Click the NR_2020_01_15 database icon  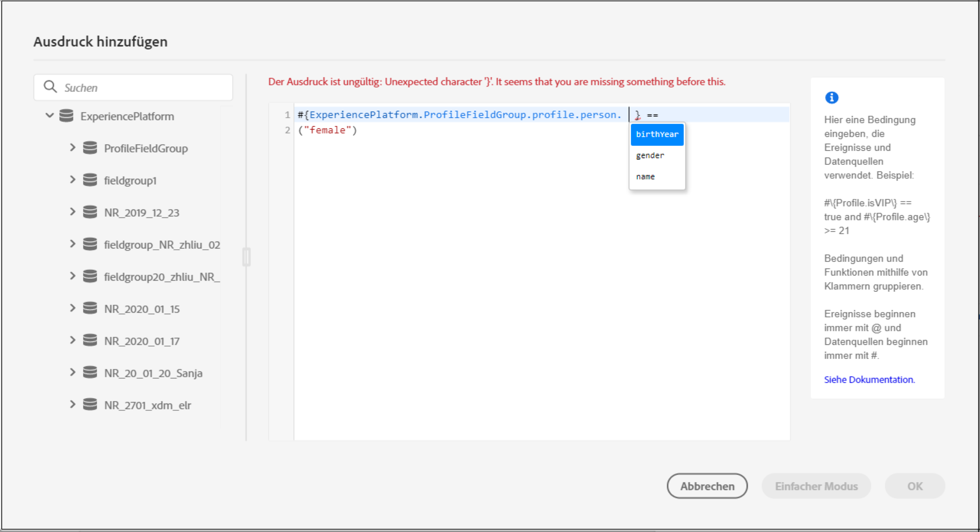(x=90, y=309)
